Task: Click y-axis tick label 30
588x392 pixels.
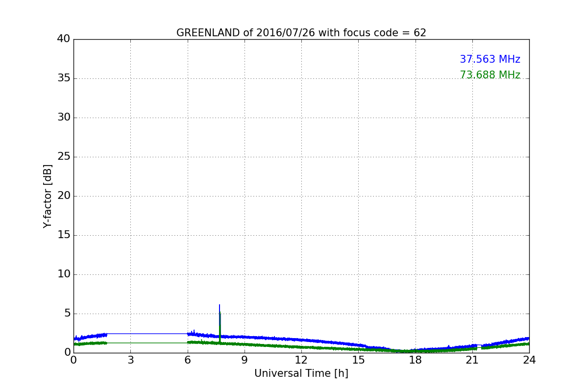Action: pyautogui.click(x=64, y=118)
